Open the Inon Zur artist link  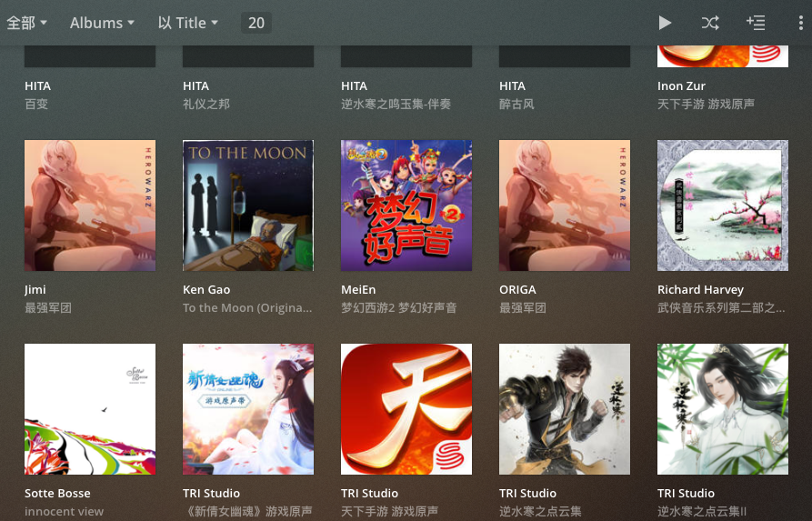[x=681, y=86]
